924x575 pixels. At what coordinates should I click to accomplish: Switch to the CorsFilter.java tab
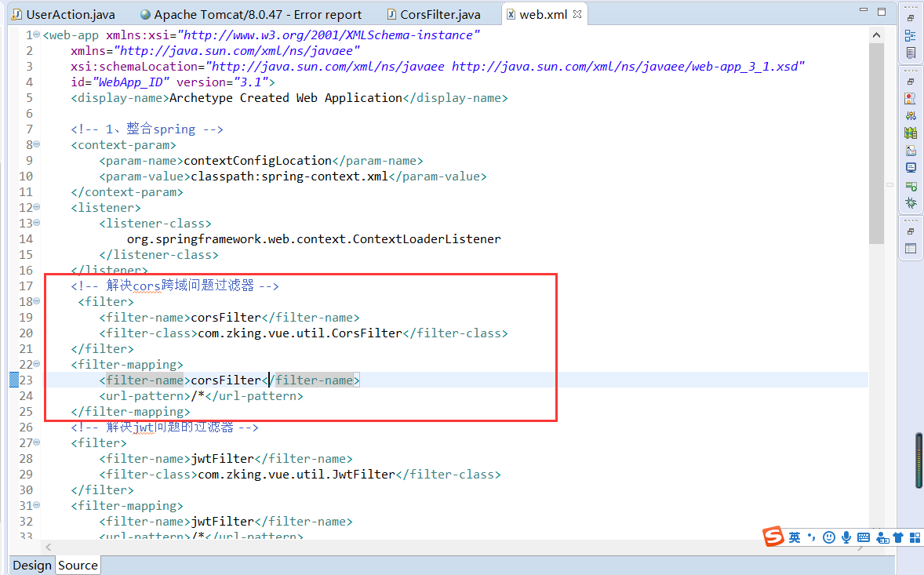(434, 14)
